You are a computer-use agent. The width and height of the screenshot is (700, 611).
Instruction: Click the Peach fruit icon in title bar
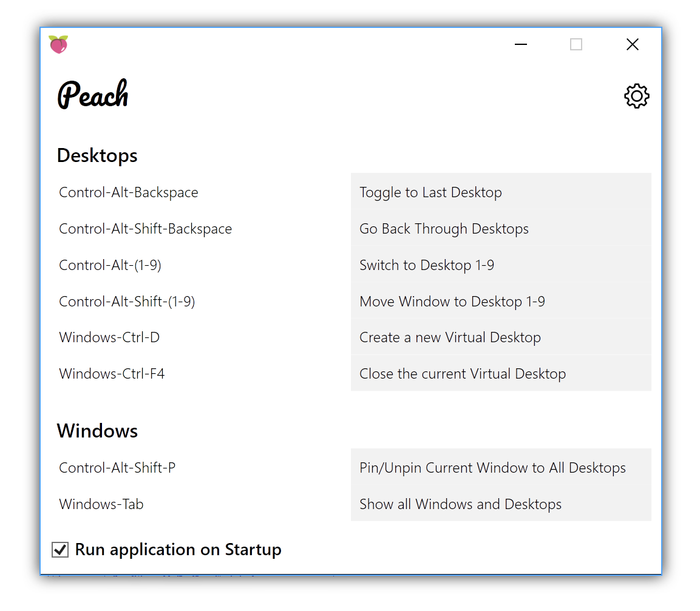click(58, 44)
